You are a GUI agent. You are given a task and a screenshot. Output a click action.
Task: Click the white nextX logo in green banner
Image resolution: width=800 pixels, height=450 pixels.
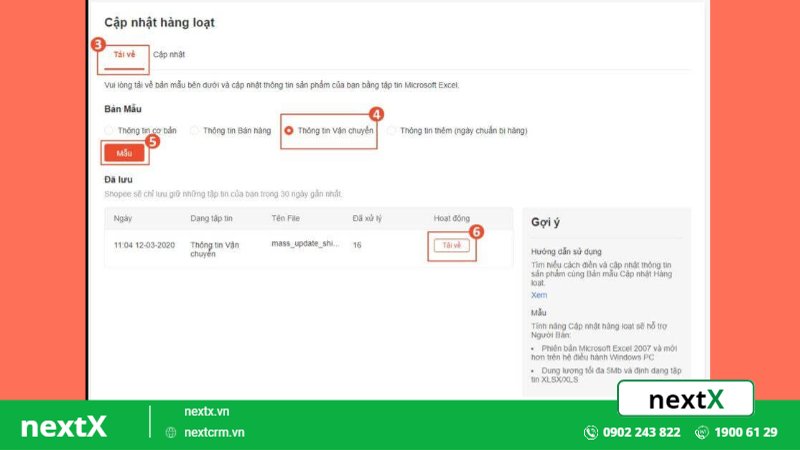[64, 427]
